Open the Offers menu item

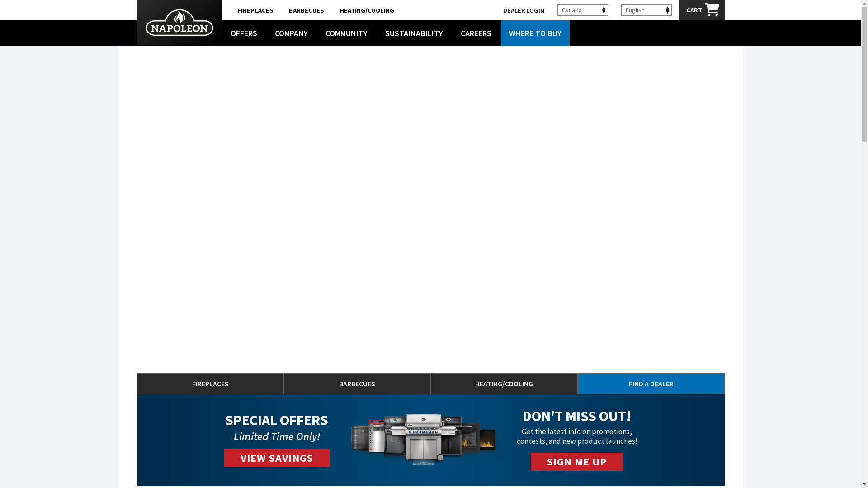pos(244,33)
